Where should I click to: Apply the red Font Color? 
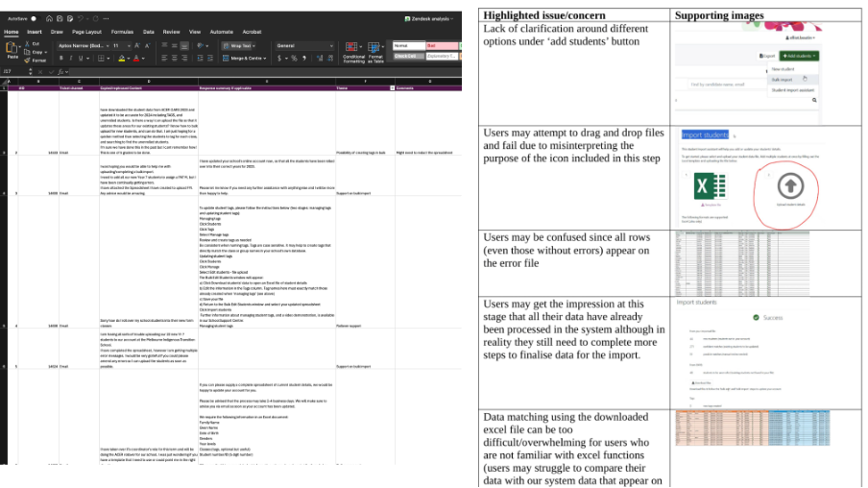point(136,59)
